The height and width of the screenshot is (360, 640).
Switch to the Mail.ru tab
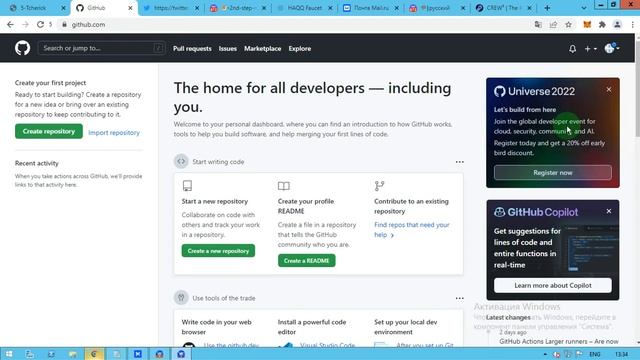point(370,8)
